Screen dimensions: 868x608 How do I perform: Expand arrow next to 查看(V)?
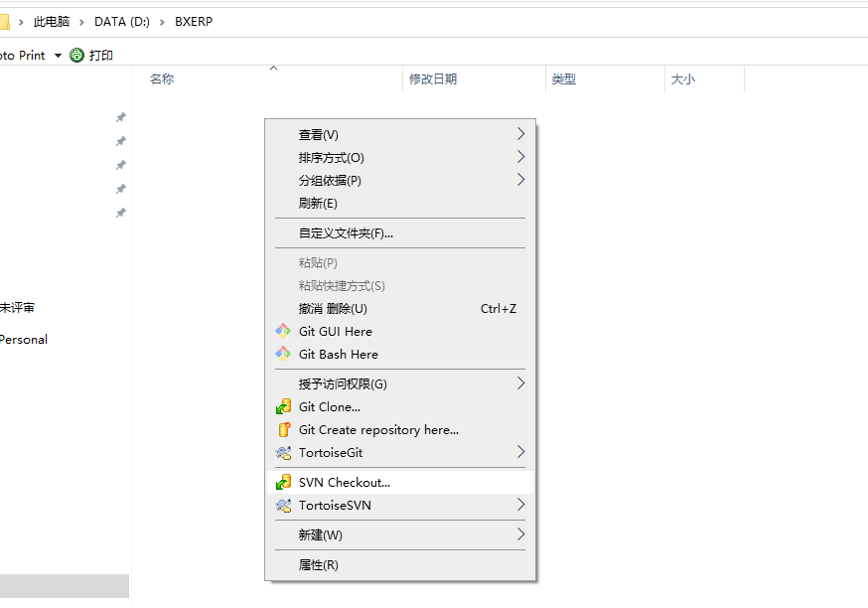pos(520,134)
